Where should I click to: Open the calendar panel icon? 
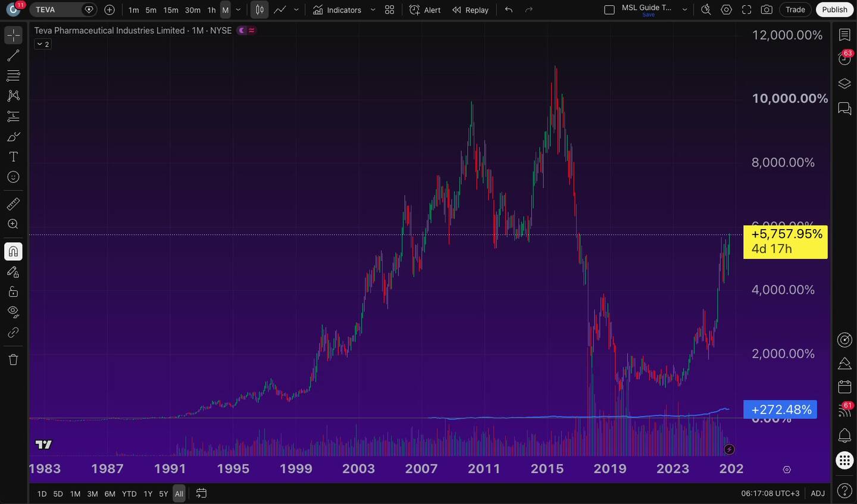845,387
